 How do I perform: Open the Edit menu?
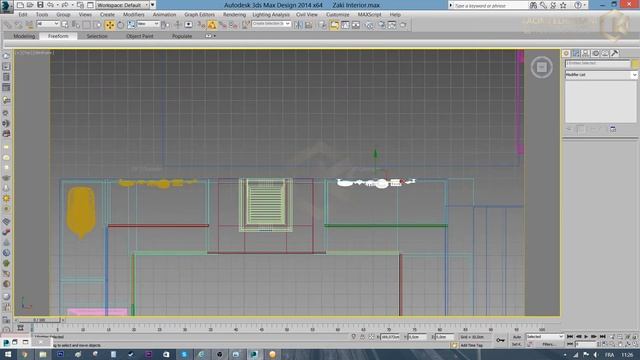click(23, 14)
